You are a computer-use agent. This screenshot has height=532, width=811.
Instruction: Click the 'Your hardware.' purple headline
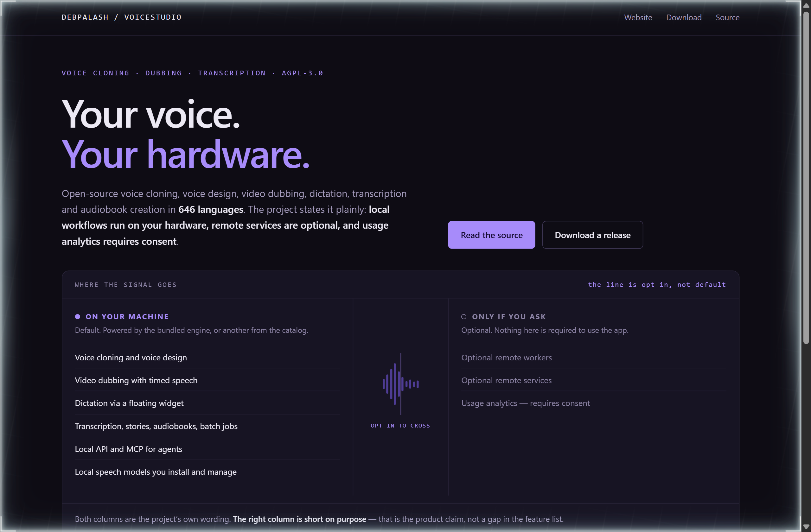185,154
